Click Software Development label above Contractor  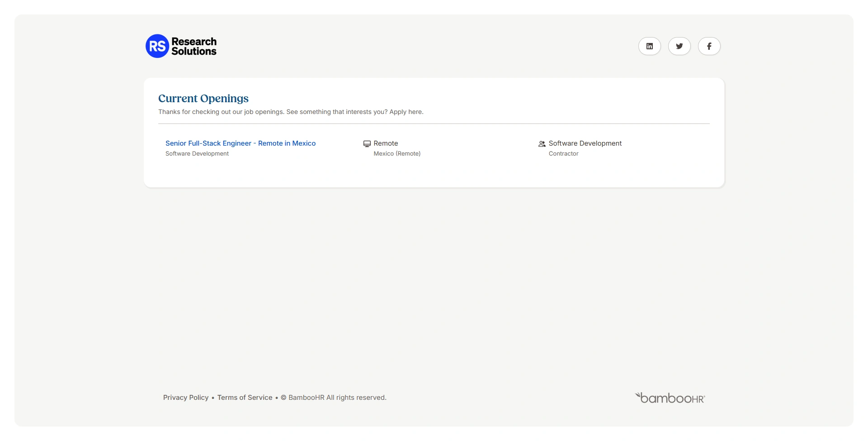[x=585, y=143]
